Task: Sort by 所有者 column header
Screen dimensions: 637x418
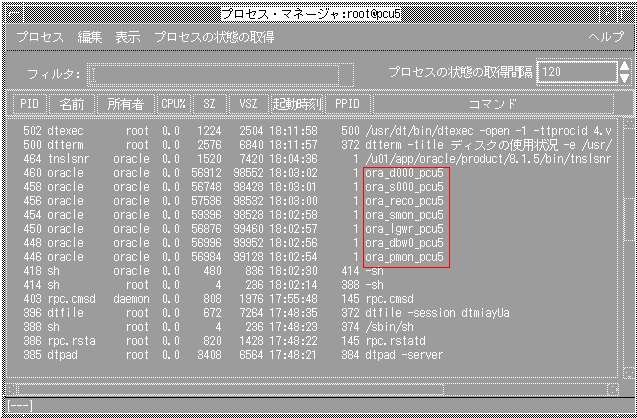Action: click(x=126, y=104)
